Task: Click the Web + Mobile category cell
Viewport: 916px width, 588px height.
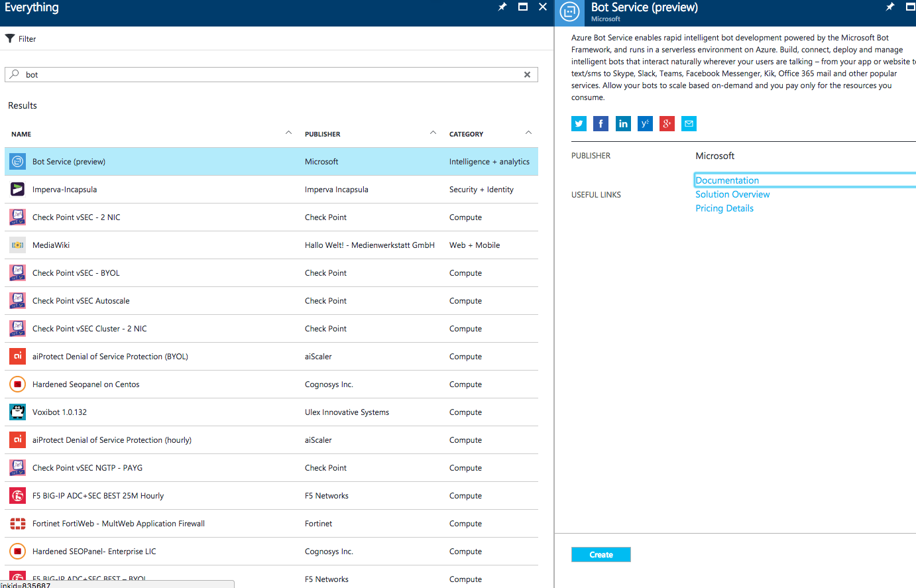Action: (x=475, y=245)
